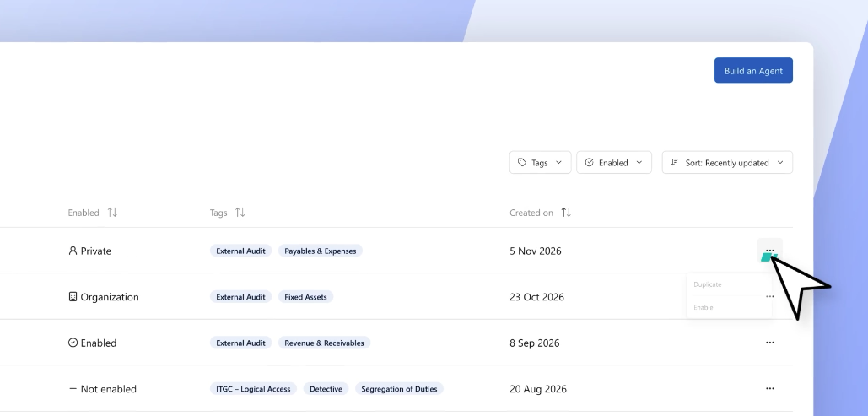This screenshot has width=868, height=416.
Task: Click the External Audit tag in Private row
Action: [x=240, y=251]
